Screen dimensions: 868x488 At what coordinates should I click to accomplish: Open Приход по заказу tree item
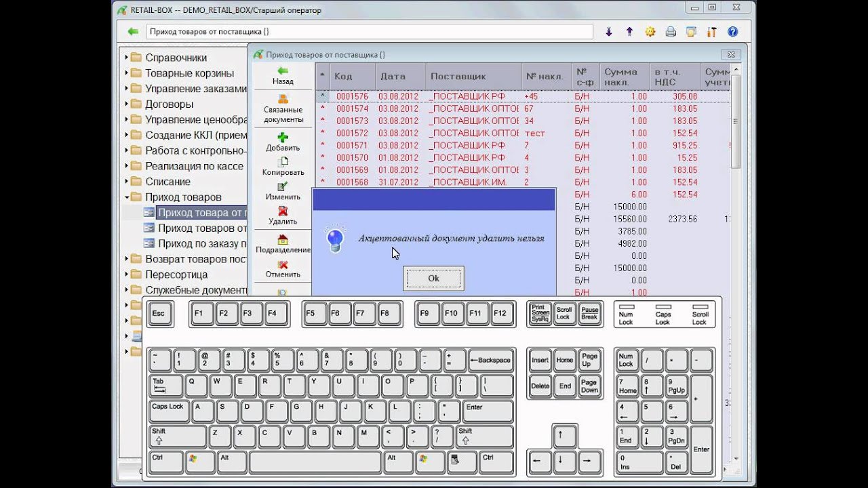(202, 243)
